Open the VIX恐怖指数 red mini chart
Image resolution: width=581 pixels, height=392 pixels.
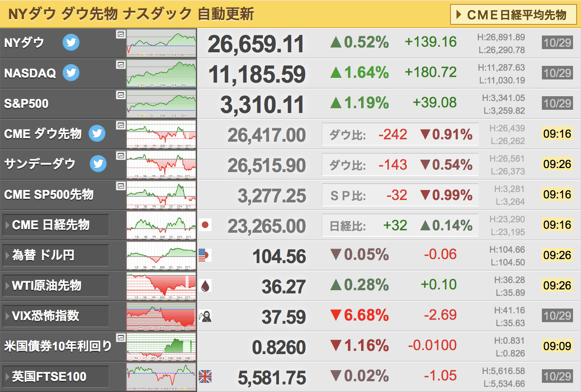click(161, 316)
